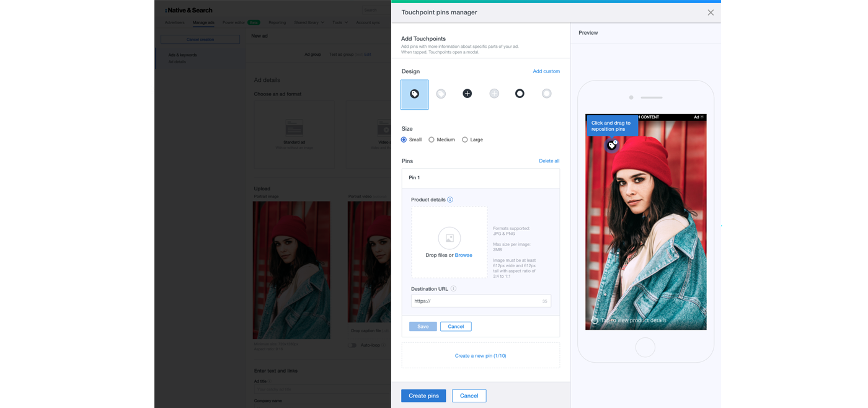Click the Browse files link
The image size is (868, 408).
tap(463, 255)
